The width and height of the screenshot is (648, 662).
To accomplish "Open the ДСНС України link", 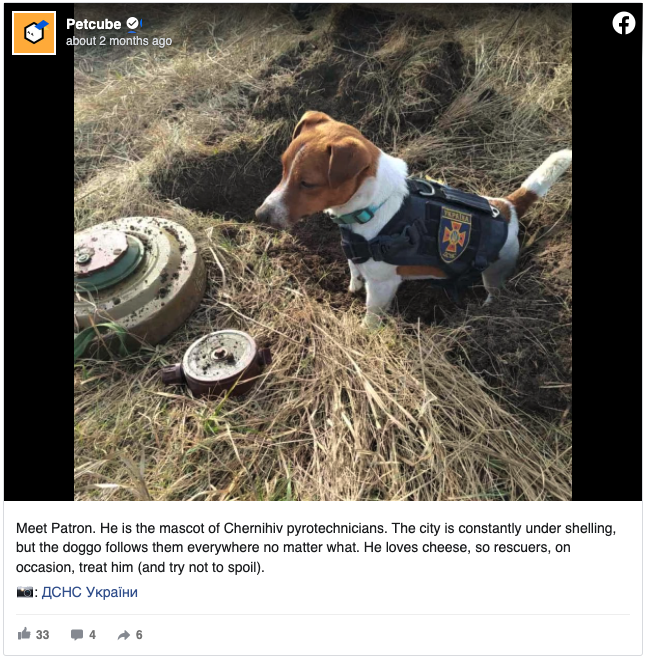I will click(89, 592).
